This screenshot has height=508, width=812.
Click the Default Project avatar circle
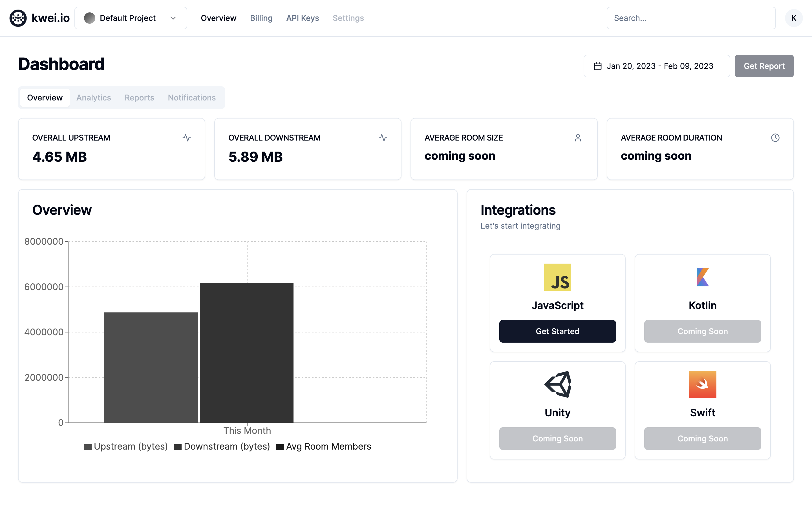pos(90,18)
